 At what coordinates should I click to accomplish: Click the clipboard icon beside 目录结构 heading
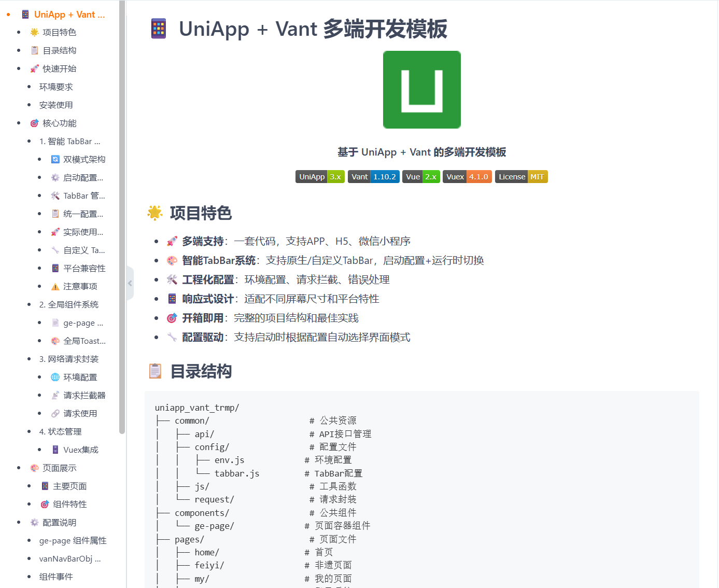pos(155,370)
